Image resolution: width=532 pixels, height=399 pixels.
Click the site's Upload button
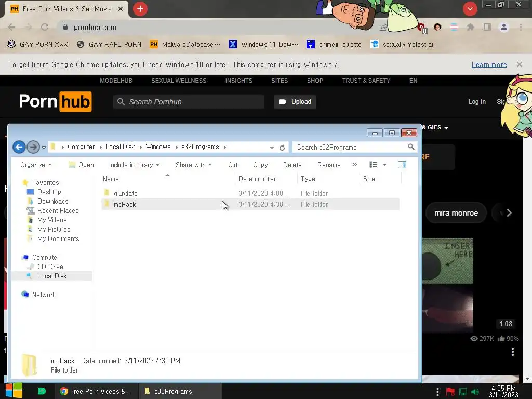click(x=295, y=102)
